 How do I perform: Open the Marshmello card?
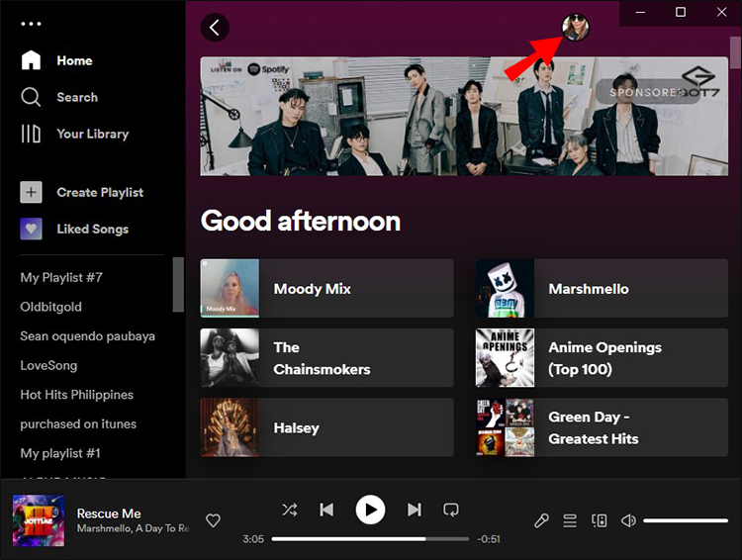[x=602, y=288]
